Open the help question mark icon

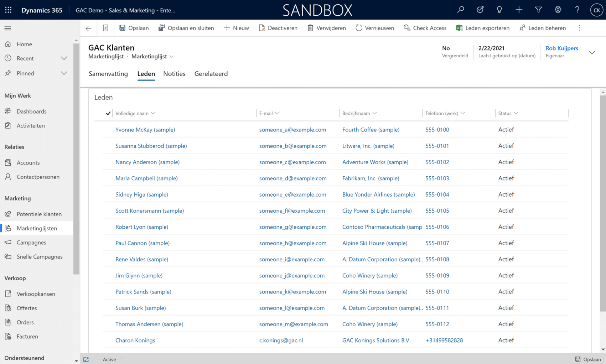pos(577,10)
